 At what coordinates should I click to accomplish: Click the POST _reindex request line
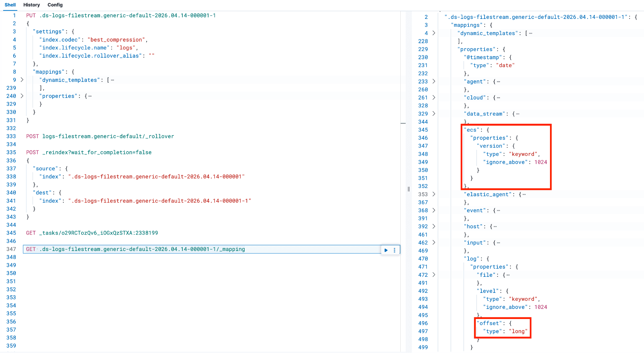89,152
